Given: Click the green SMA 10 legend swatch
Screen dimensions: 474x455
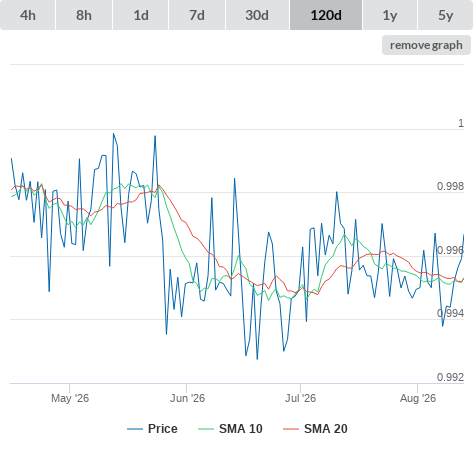Looking at the screenshot, I should [206, 429].
